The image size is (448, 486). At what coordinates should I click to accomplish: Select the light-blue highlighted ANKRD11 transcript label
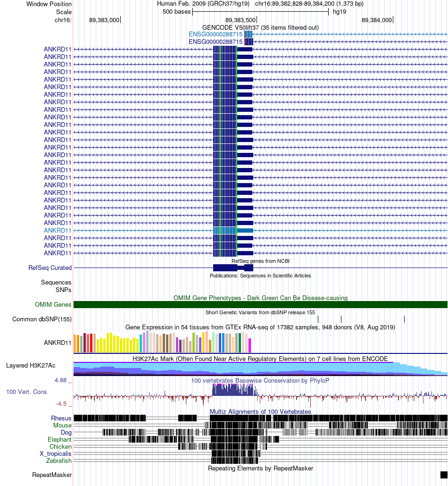coord(58,231)
